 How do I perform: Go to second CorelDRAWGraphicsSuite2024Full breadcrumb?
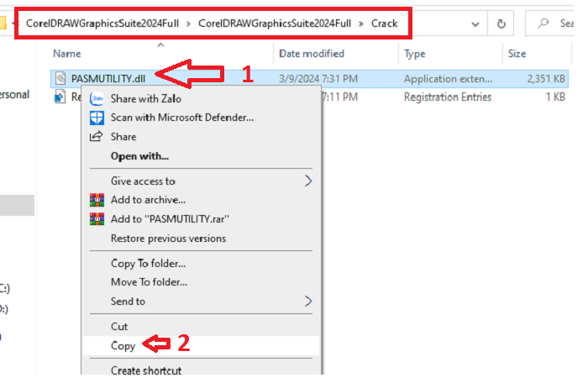tap(275, 24)
